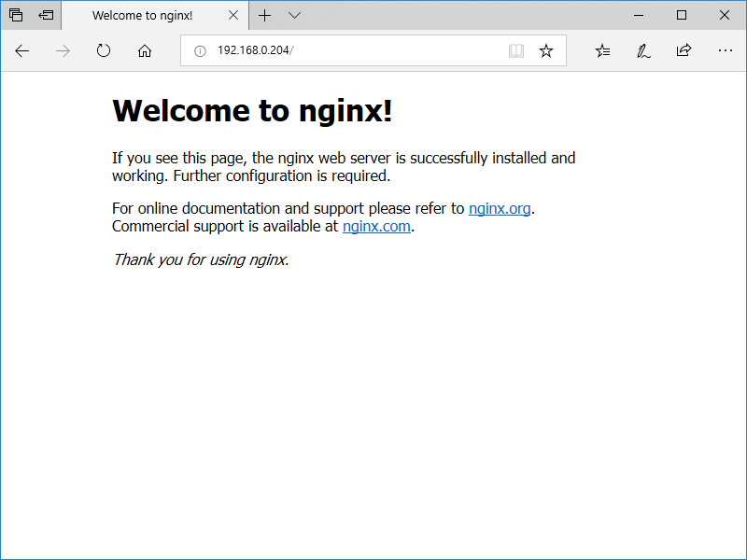Add notes with the pen icon

(643, 50)
